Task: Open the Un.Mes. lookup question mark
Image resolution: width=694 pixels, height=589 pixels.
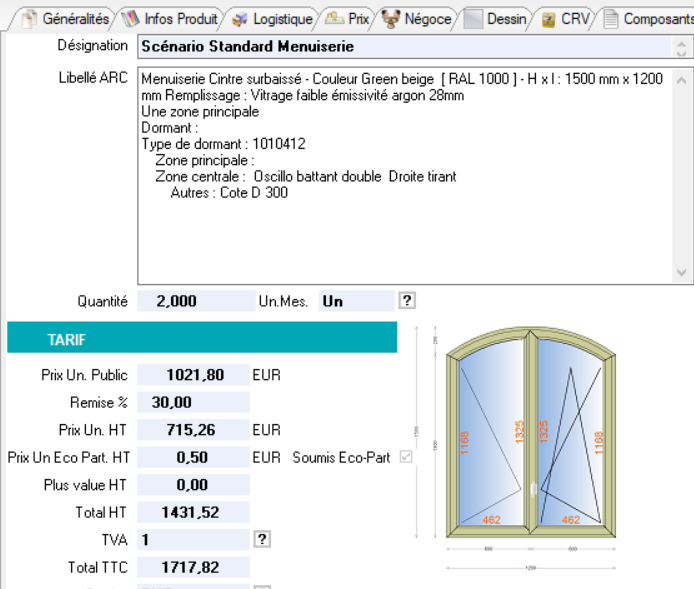Action: click(x=407, y=300)
